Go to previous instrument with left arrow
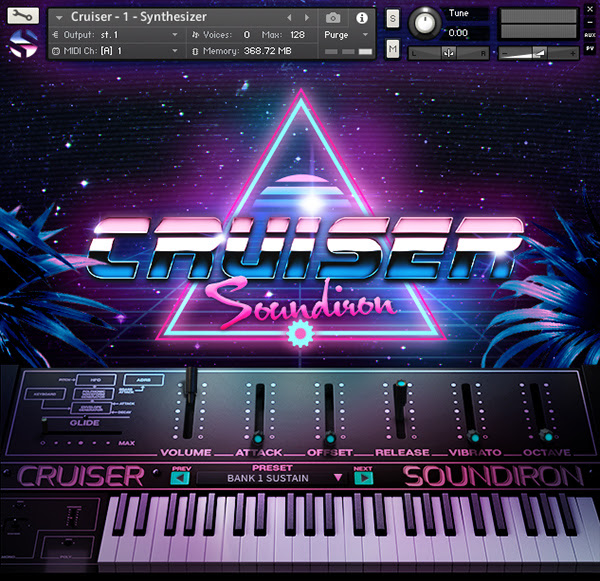This screenshot has height=581, width=600. [289, 18]
